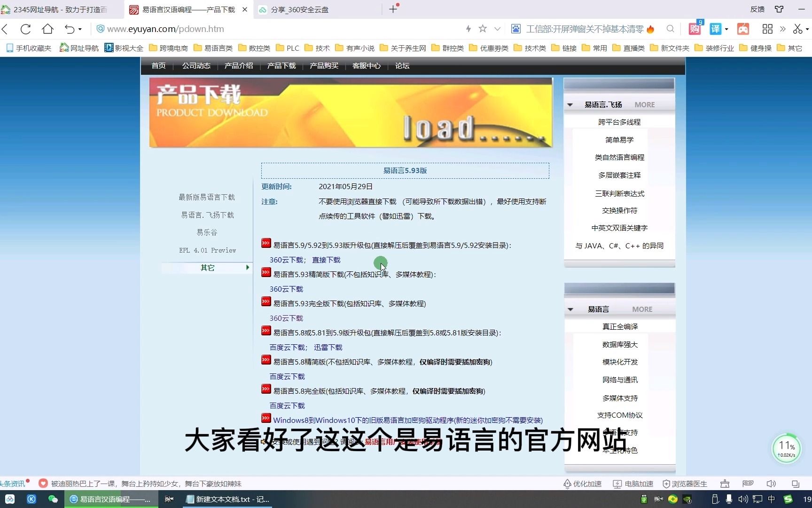Viewport: 812px width, 508px height.
Task: Collapse the 易语言.飞扬 panel triangle
Action: [570, 105]
